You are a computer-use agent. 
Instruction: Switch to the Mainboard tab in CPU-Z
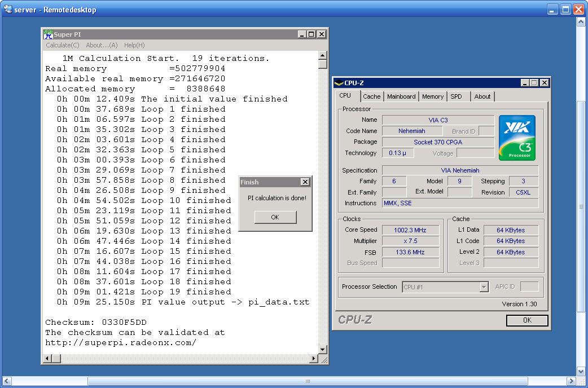pyautogui.click(x=401, y=96)
